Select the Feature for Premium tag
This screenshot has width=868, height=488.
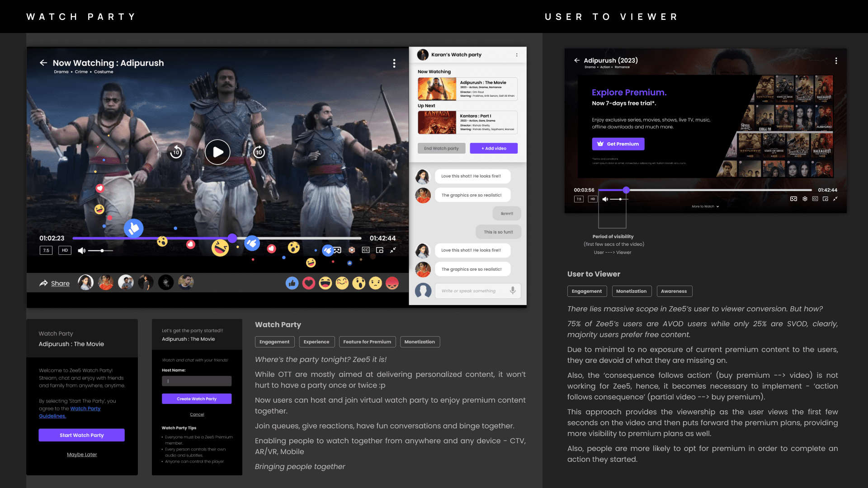pos(368,342)
